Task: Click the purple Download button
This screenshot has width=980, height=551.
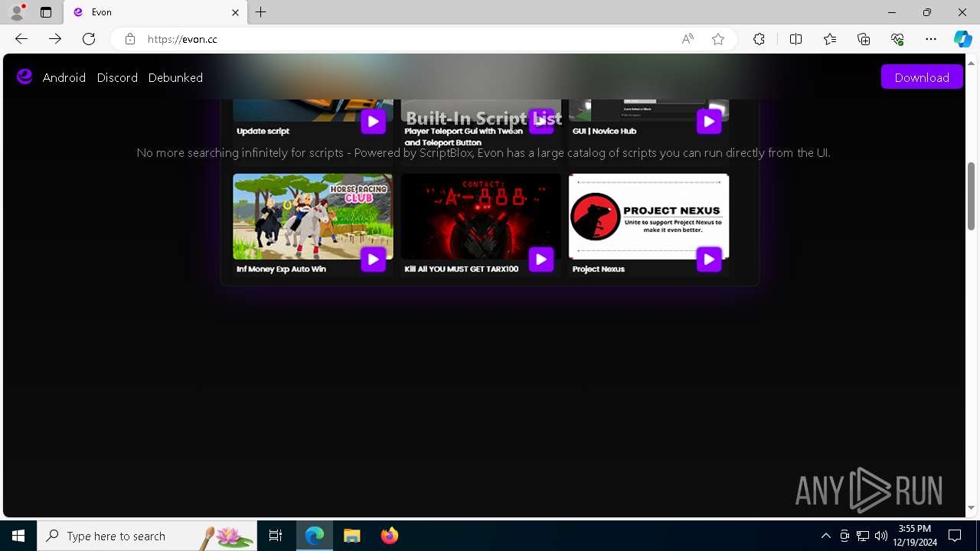Action: (922, 77)
